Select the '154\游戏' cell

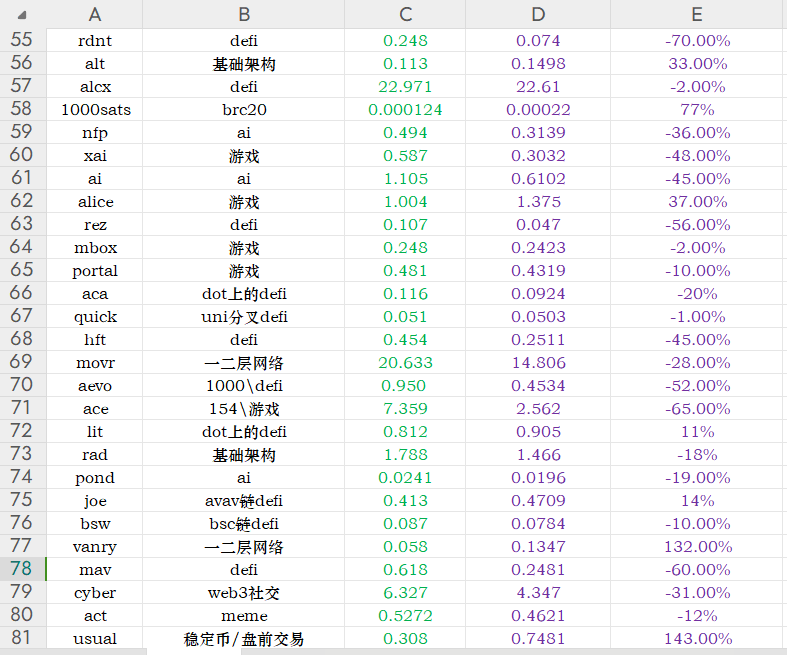[243, 409]
